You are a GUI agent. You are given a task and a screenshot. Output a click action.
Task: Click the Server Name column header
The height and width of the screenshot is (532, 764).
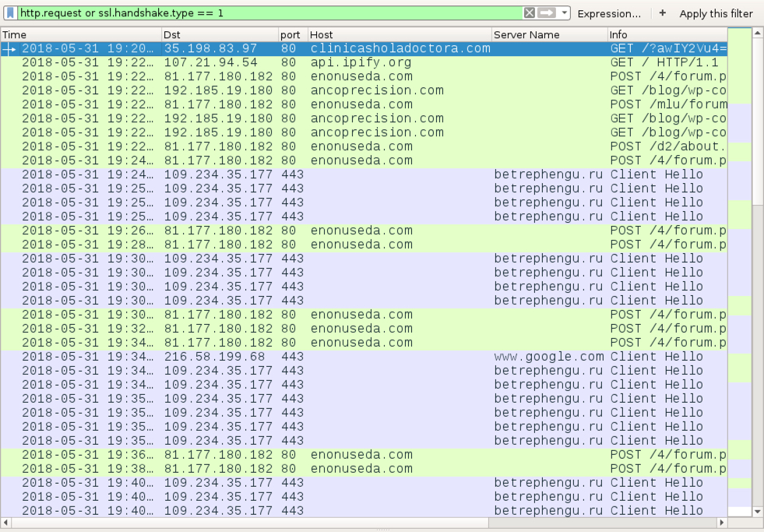[550, 34]
